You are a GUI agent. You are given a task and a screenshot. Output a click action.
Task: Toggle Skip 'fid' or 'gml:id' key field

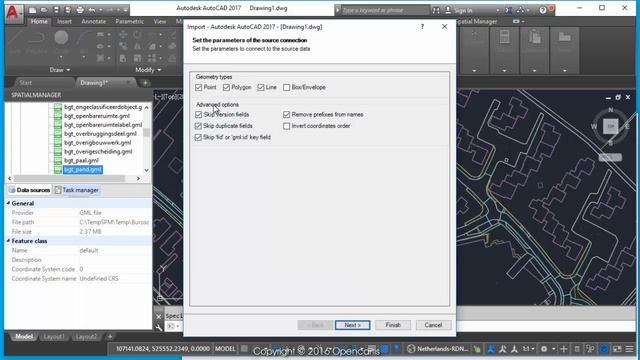(199, 138)
